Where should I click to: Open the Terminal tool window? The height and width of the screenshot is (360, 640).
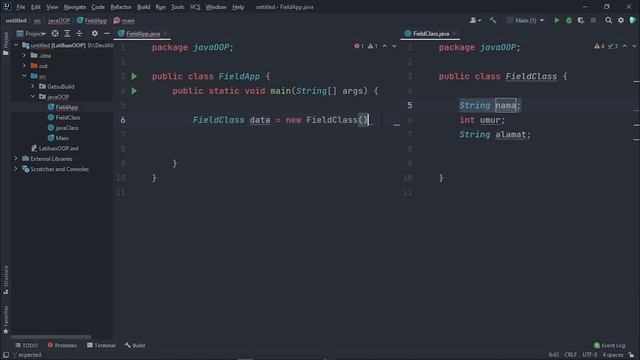[101, 346]
